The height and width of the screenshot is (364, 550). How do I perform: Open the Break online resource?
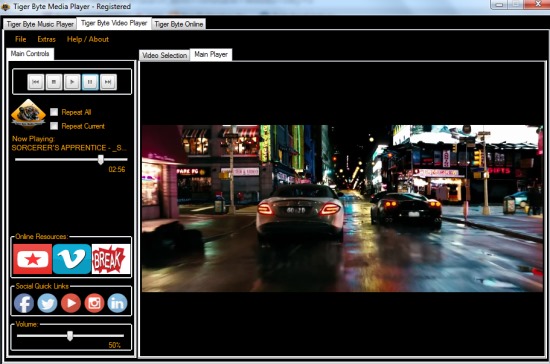click(x=111, y=259)
